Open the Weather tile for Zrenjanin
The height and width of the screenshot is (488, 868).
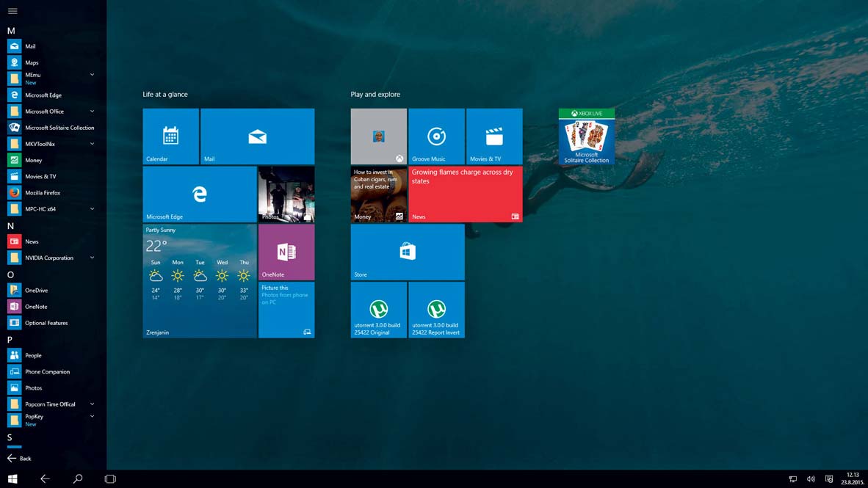pos(199,281)
